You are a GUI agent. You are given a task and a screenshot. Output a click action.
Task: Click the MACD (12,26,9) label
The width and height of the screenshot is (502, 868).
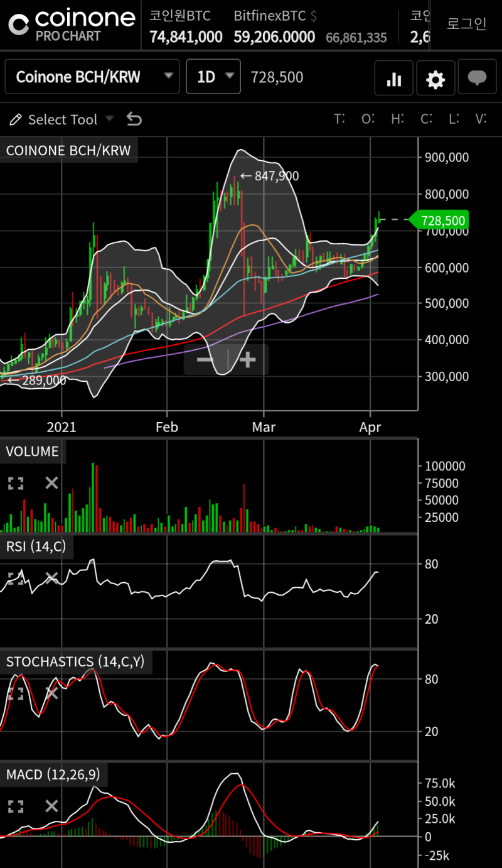[x=53, y=774]
